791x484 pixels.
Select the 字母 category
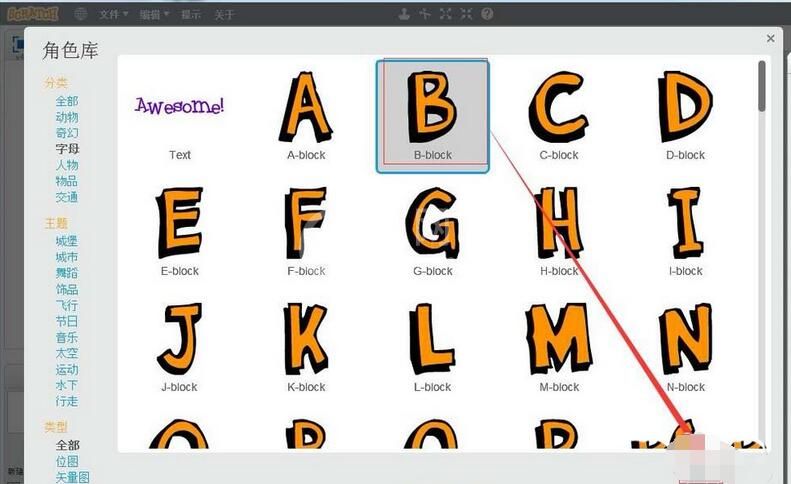(67, 149)
